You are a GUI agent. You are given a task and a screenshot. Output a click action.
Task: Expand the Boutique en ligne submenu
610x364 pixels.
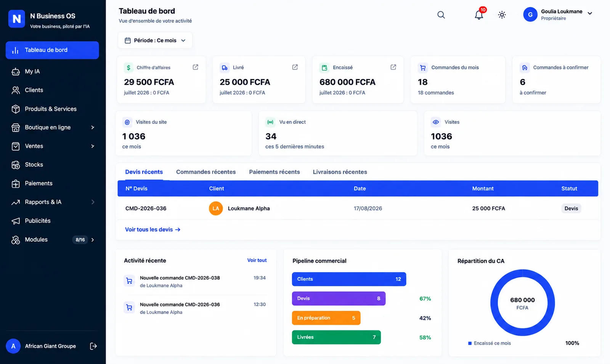[x=93, y=127]
